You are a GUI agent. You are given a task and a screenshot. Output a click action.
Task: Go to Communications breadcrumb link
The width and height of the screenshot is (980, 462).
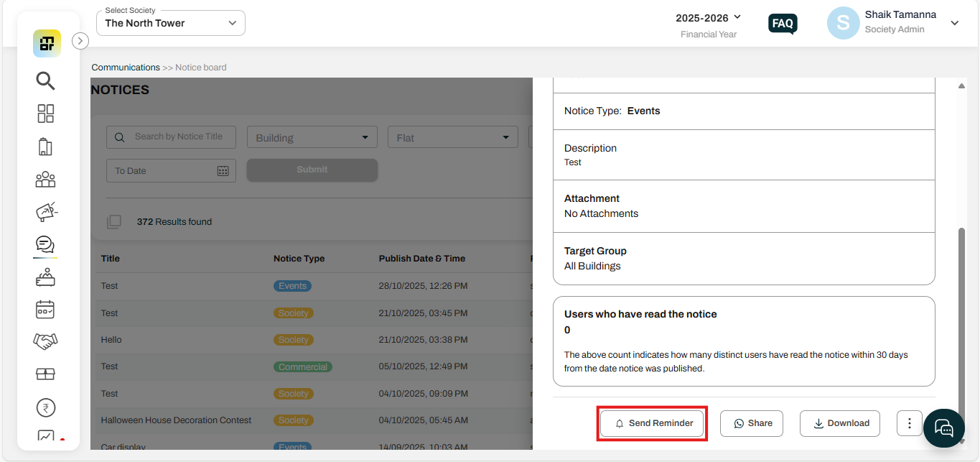coord(126,68)
